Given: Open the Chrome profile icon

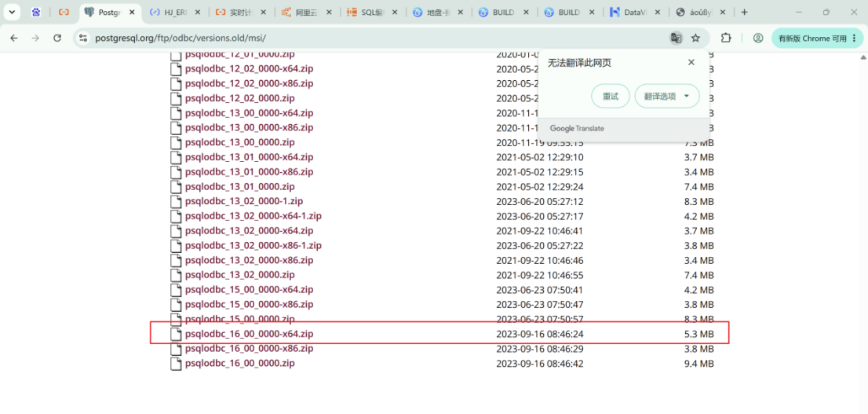Looking at the screenshot, I should click(758, 38).
